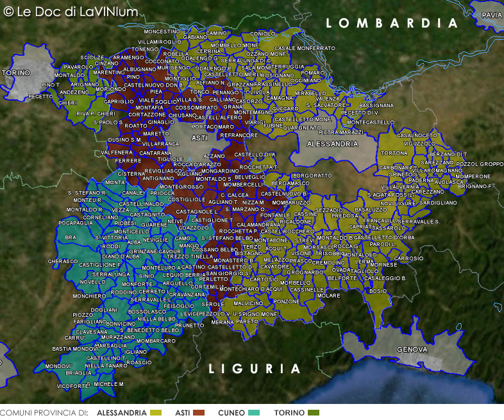The width and height of the screenshot is (504, 420).
Task: Click the BOSIO commune label
Action: tap(378, 291)
